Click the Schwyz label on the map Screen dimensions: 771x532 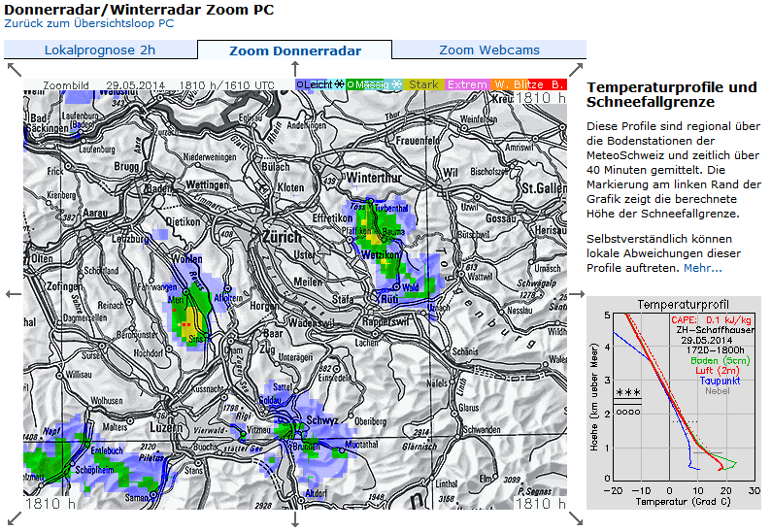click(322, 420)
